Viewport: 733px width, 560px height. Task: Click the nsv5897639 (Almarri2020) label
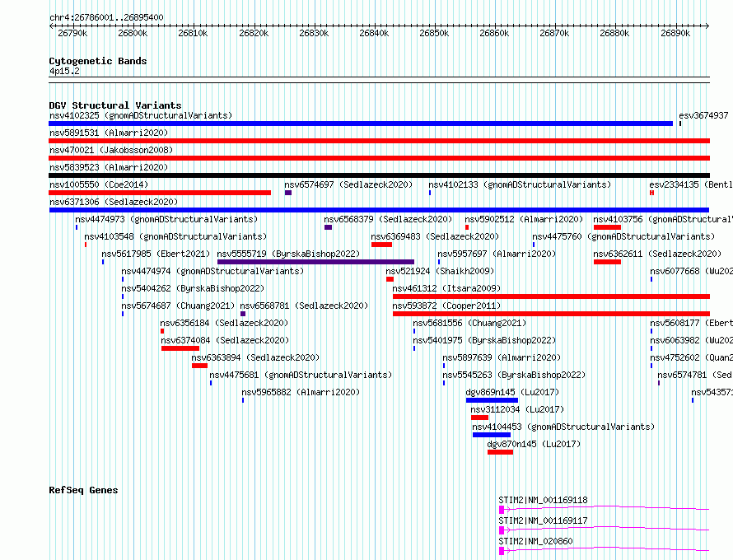(502, 357)
